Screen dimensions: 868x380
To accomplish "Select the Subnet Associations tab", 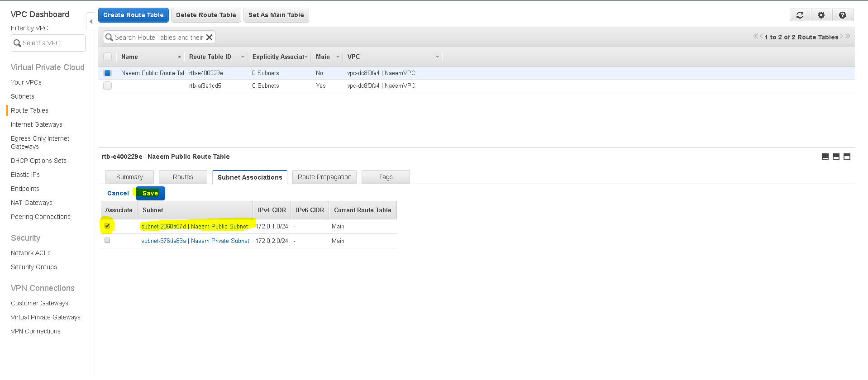I will pyautogui.click(x=250, y=177).
